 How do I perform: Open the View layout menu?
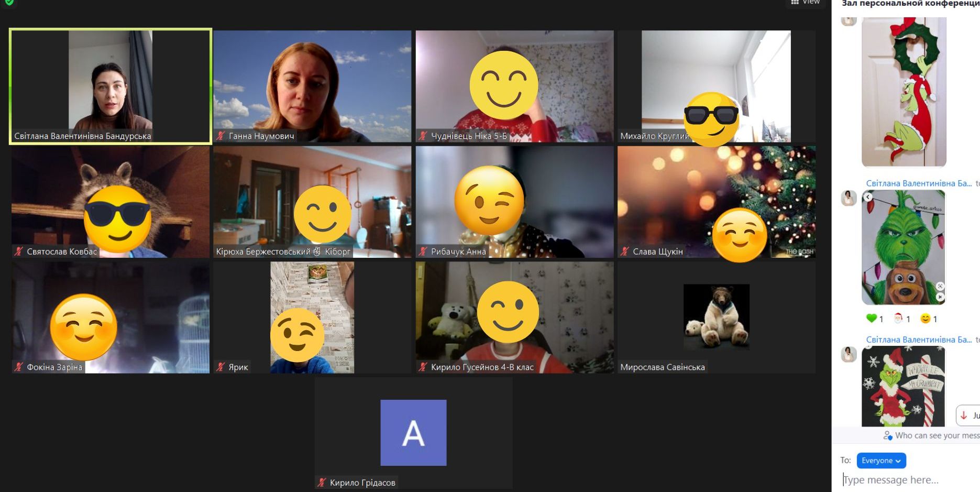(806, 2)
